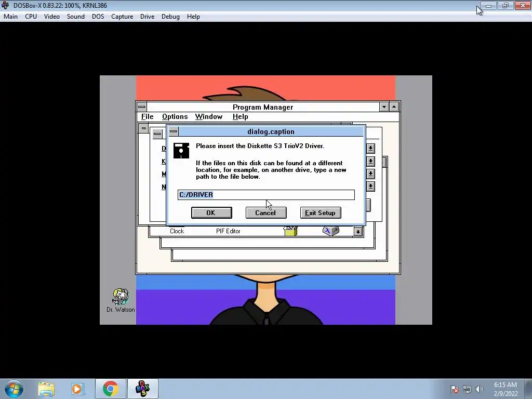
Task: Launch Windows Media Player from taskbar
Action: (x=77, y=389)
